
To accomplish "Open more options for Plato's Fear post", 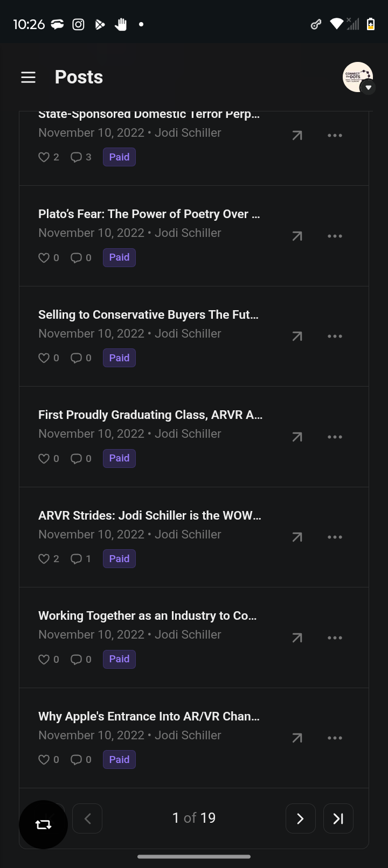I will coord(335,236).
